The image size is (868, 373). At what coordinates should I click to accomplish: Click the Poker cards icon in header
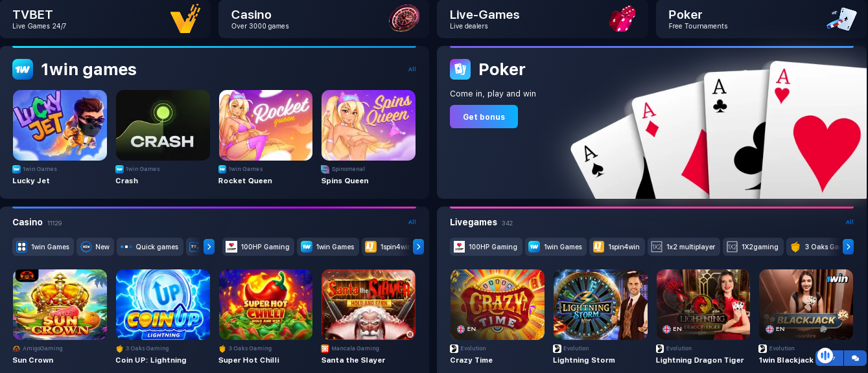click(841, 19)
